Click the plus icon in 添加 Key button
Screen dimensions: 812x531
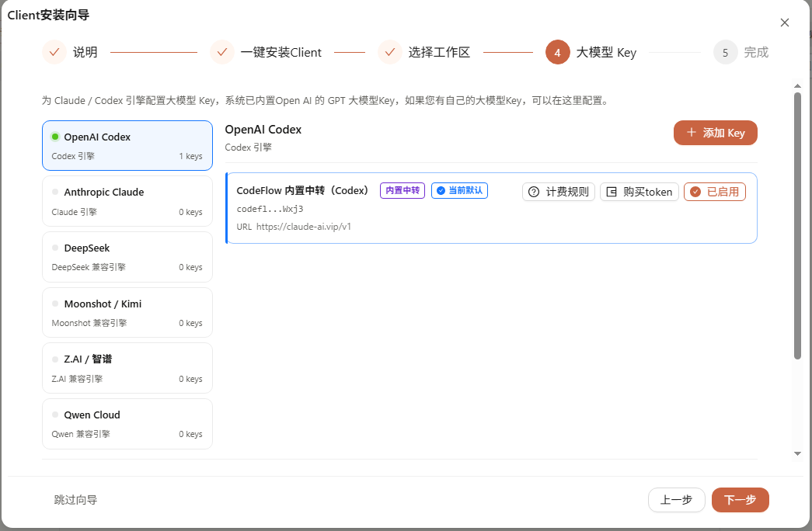[692, 133]
